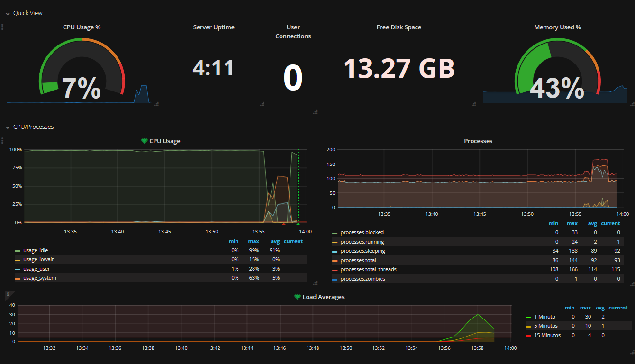Click the dotted drag handle of the Quick View row
Viewport: 635px width, 364px height.
[x=2, y=27]
